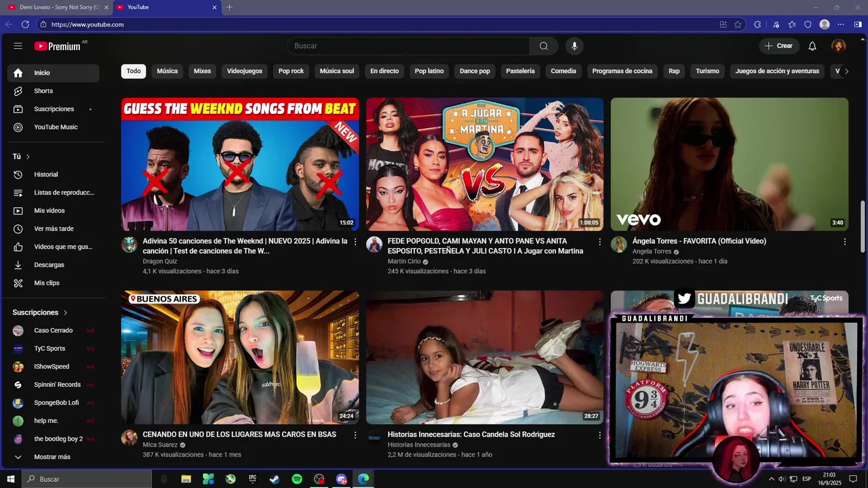Open Historial in sidebar
This screenshot has height=488, width=868.
point(54,175)
